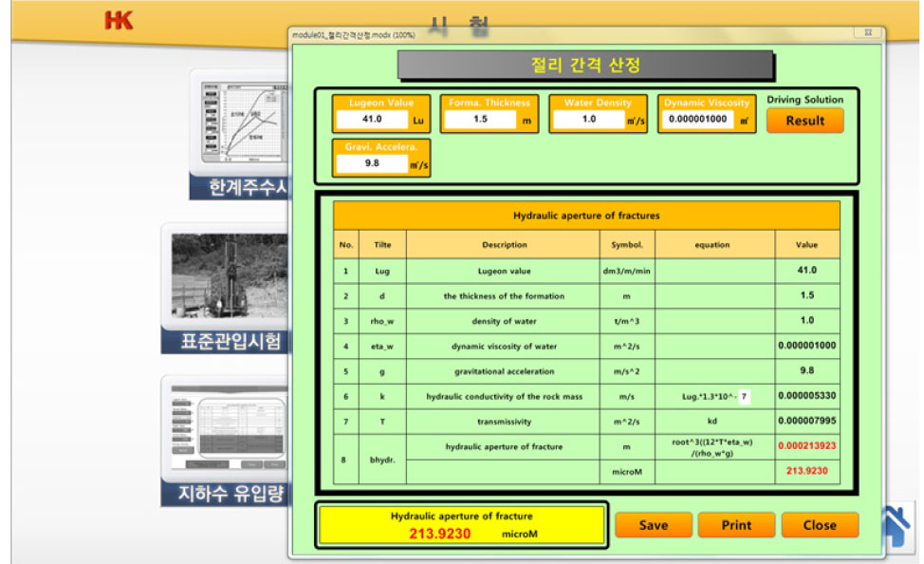924x564 pixels.
Task: Click the Water Density input field
Action: click(589, 120)
